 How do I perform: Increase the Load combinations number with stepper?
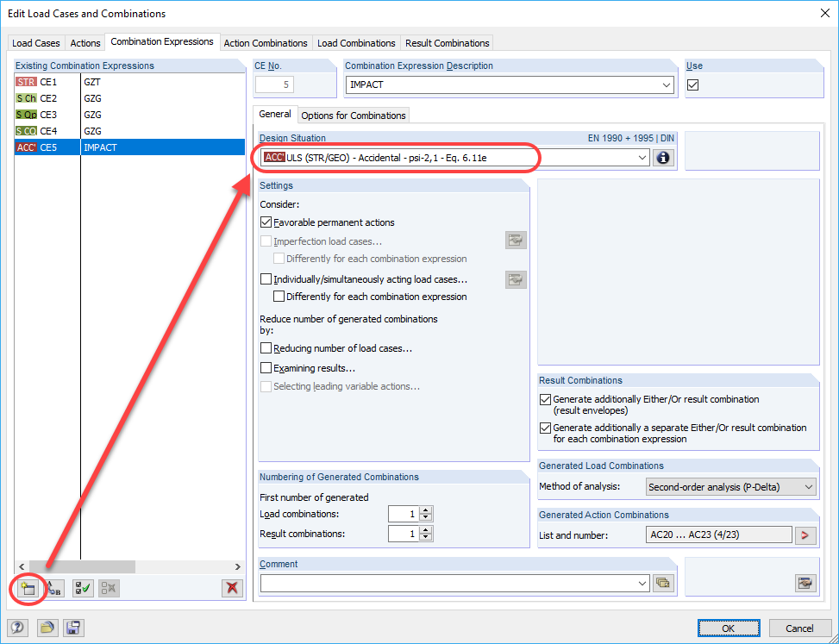coord(425,509)
